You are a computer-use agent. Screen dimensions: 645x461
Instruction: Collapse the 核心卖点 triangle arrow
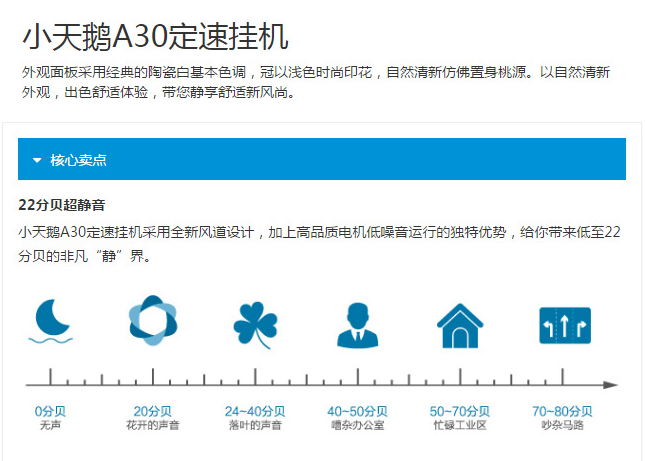click(x=37, y=160)
